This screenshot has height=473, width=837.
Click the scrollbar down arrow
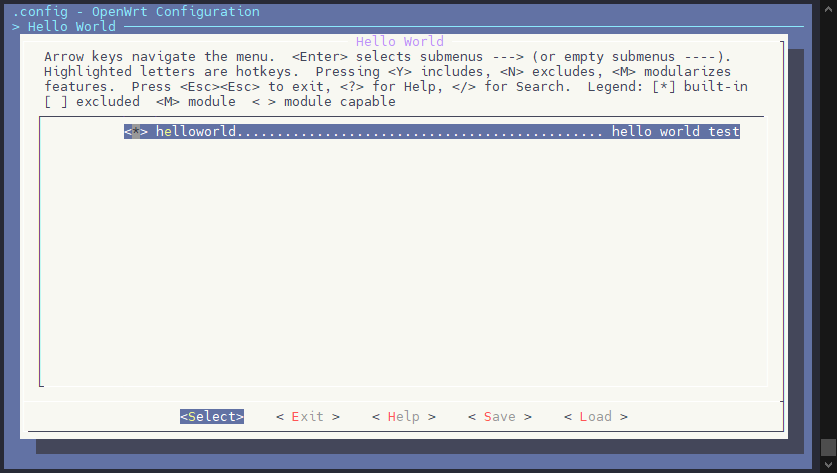pyautogui.click(x=828, y=465)
